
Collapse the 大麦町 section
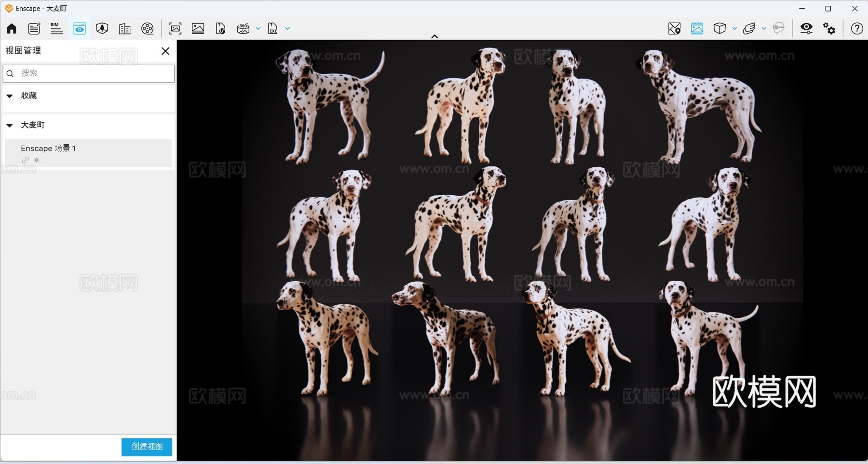click(x=9, y=125)
